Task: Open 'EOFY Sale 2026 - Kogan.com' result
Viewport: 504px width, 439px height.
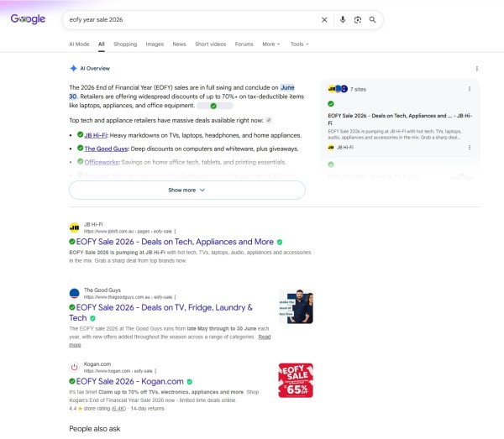Action: [x=129, y=381]
